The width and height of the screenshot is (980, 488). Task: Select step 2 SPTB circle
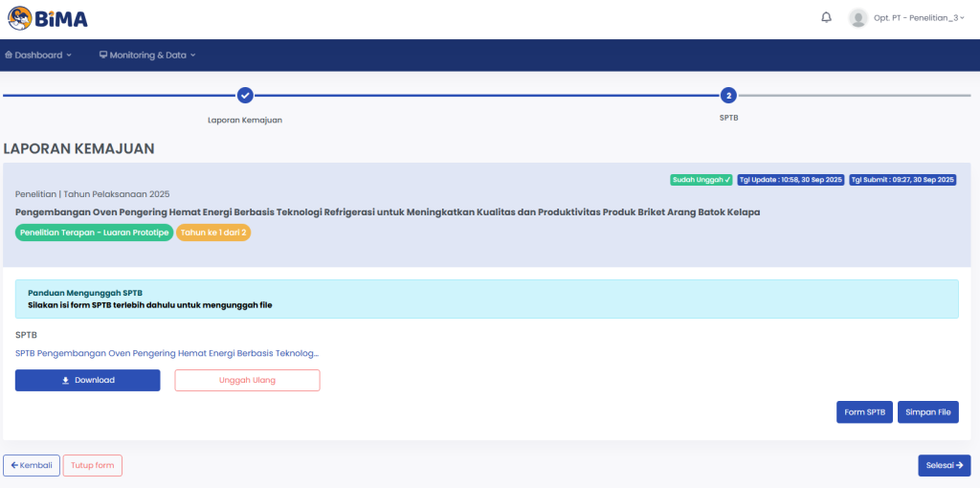728,95
